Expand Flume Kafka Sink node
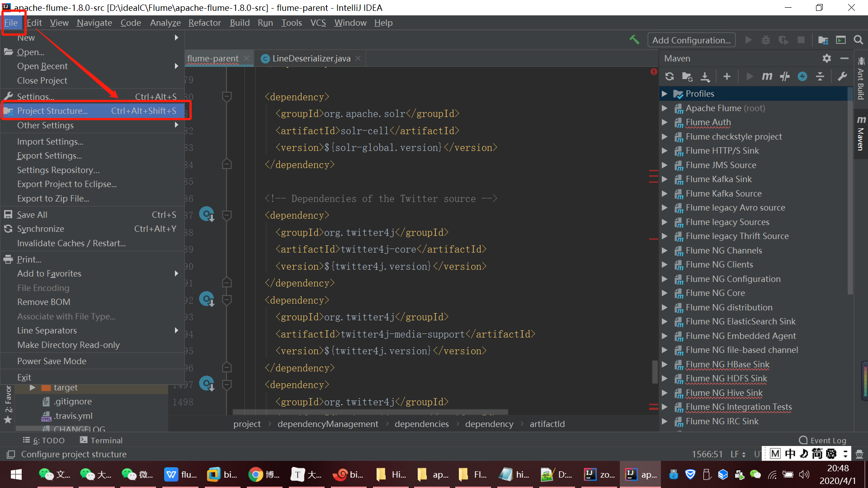The height and width of the screenshot is (488, 868). click(x=665, y=179)
